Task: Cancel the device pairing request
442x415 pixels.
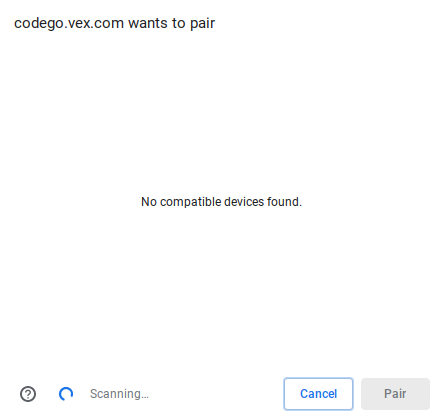Action: 318,394
